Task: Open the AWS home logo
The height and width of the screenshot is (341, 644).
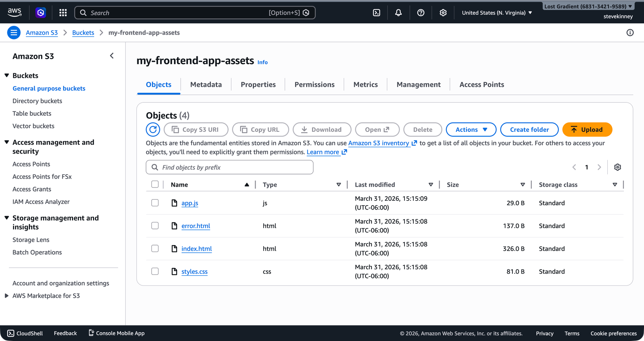Action: pyautogui.click(x=14, y=12)
